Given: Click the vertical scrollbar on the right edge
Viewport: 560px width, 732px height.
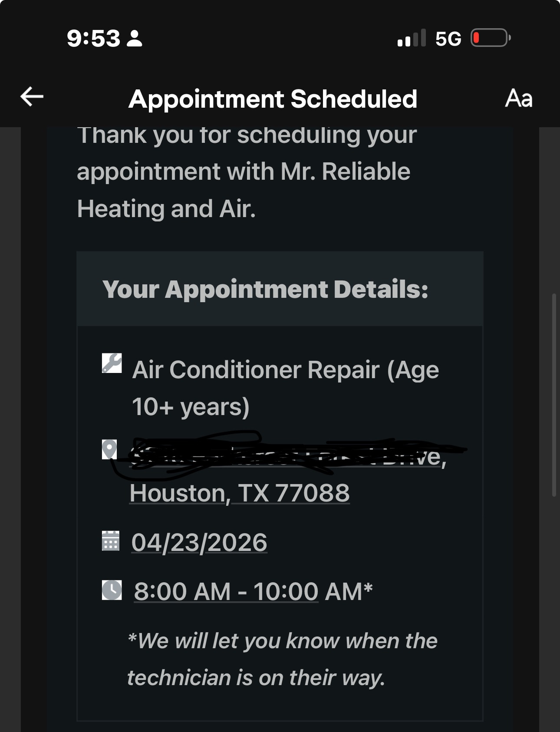Looking at the screenshot, I should tap(553, 395).
